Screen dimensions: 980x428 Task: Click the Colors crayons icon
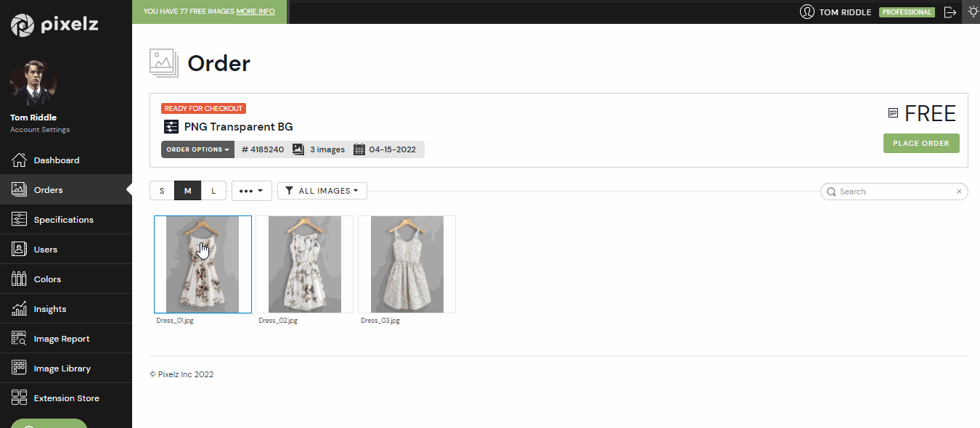click(x=20, y=279)
